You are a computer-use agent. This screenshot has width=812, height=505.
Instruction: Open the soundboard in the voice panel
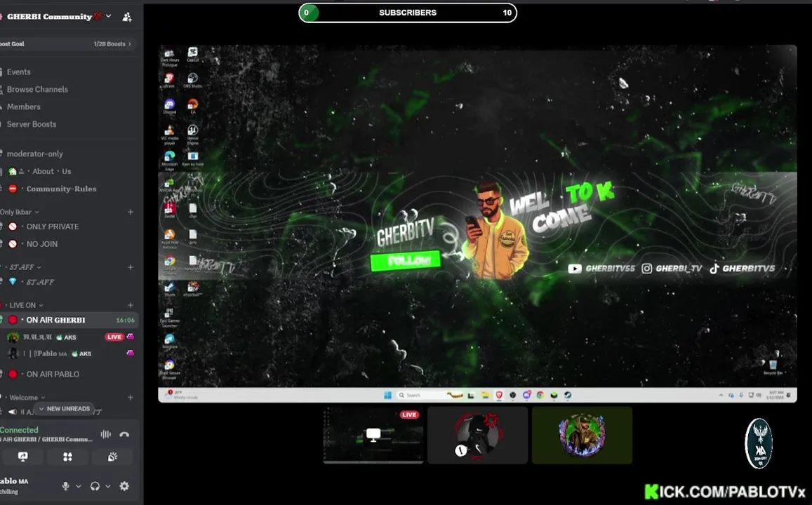[112, 457]
